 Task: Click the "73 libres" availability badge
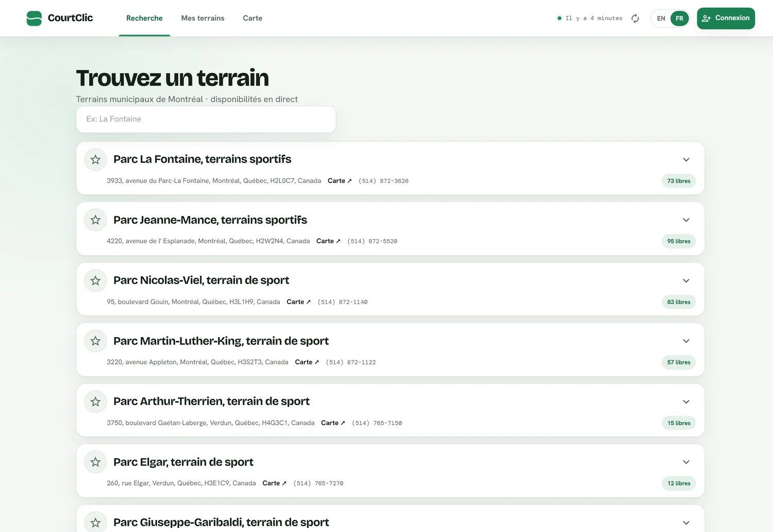[679, 181]
